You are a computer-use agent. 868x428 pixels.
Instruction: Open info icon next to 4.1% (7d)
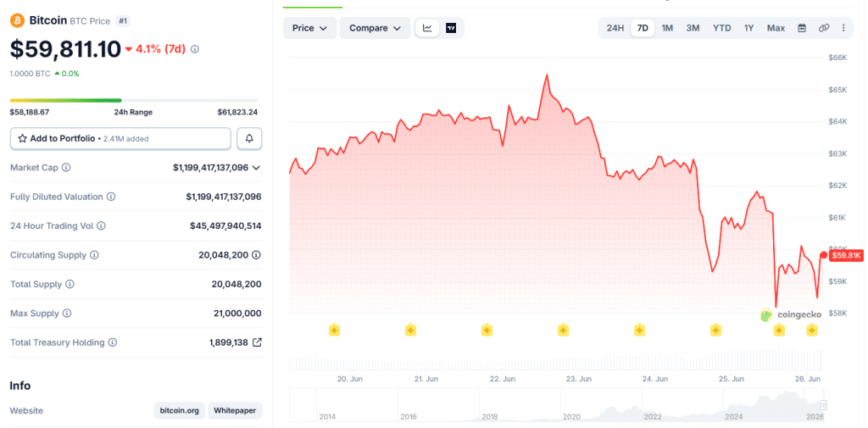click(x=195, y=49)
